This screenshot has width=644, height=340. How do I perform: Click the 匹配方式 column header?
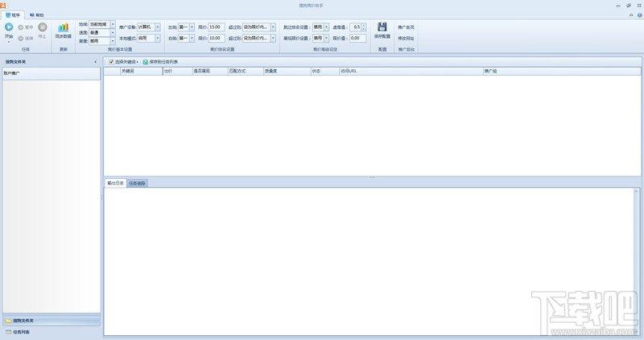point(246,71)
